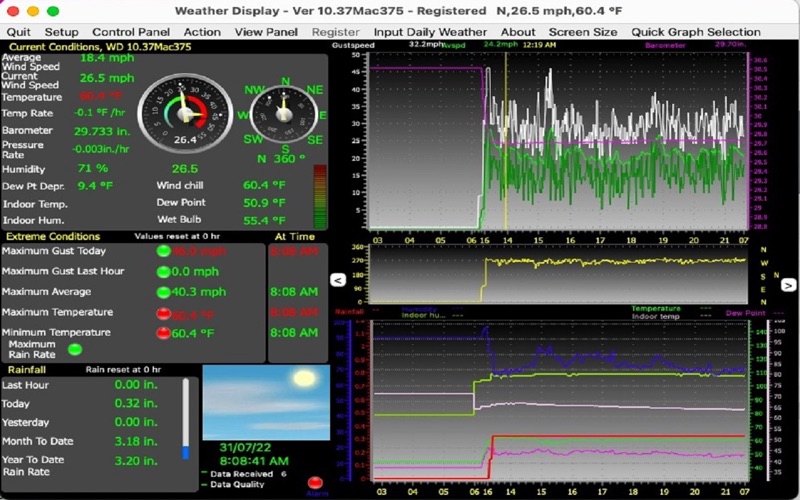
Task: Click the red Rainfall graph legend label
Action: [x=350, y=311]
